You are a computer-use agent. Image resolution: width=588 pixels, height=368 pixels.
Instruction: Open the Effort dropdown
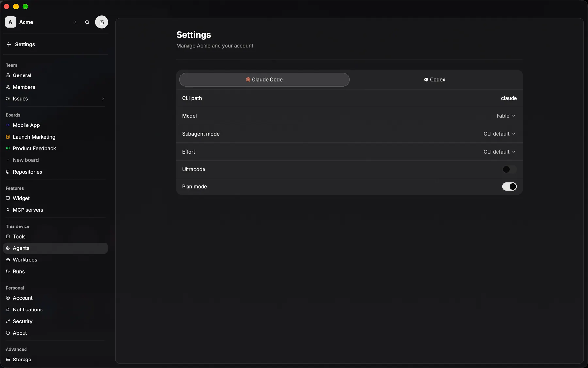(x=499, y=152)
